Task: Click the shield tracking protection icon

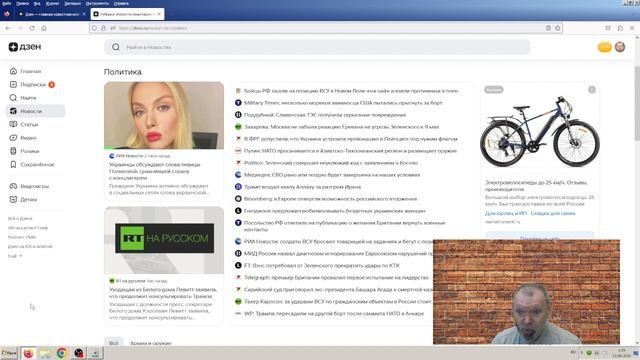Action: click(94, 28)
